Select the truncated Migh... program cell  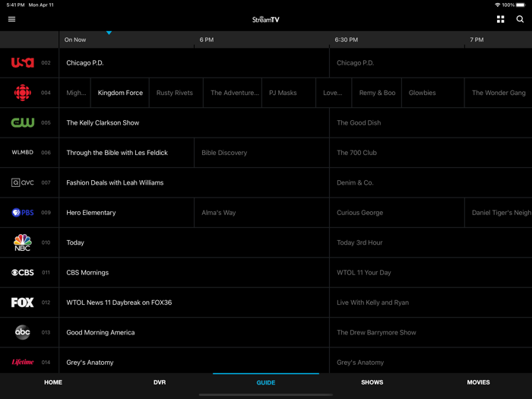tap(75, 93)
